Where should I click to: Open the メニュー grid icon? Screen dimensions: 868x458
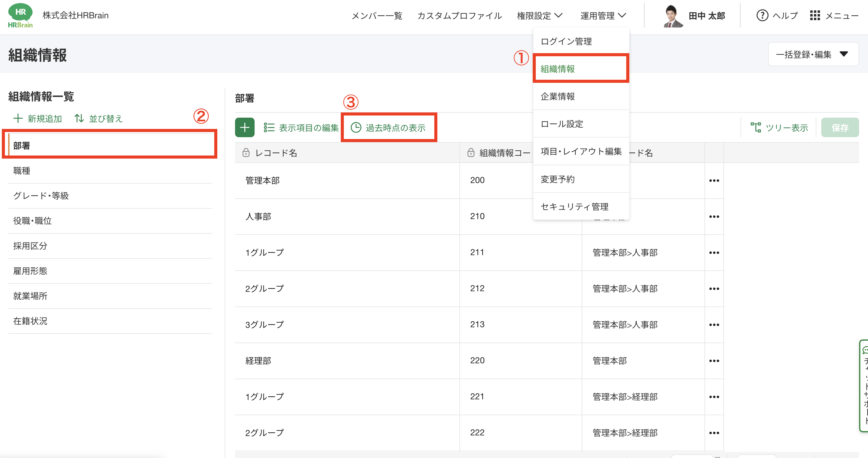(x=815, y=16)
